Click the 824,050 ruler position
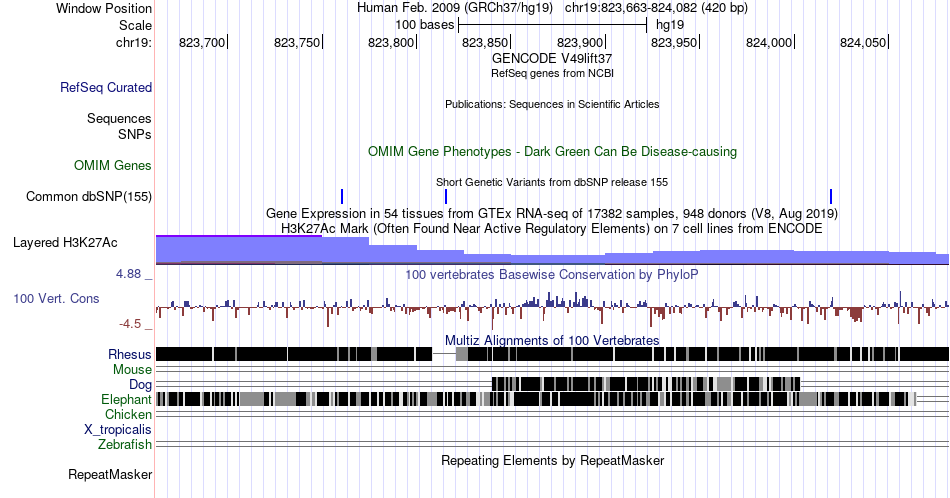This screenshot has width=950, height=498. [x=863, y=42]
